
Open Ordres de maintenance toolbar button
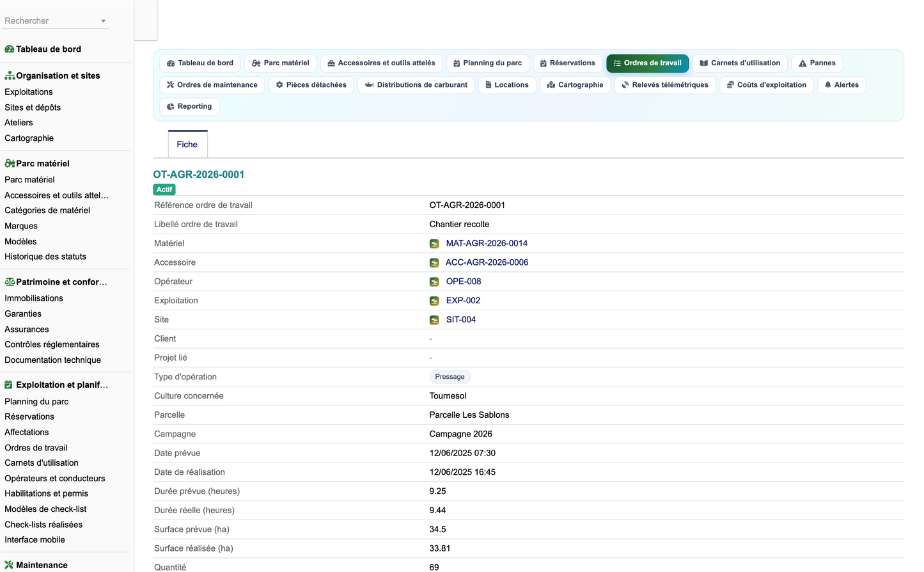(x=212, y=85)
